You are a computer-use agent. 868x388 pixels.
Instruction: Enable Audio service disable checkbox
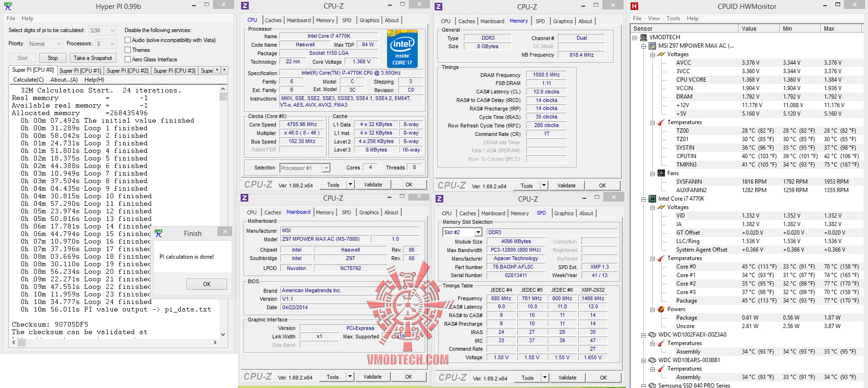click(127, 40)
